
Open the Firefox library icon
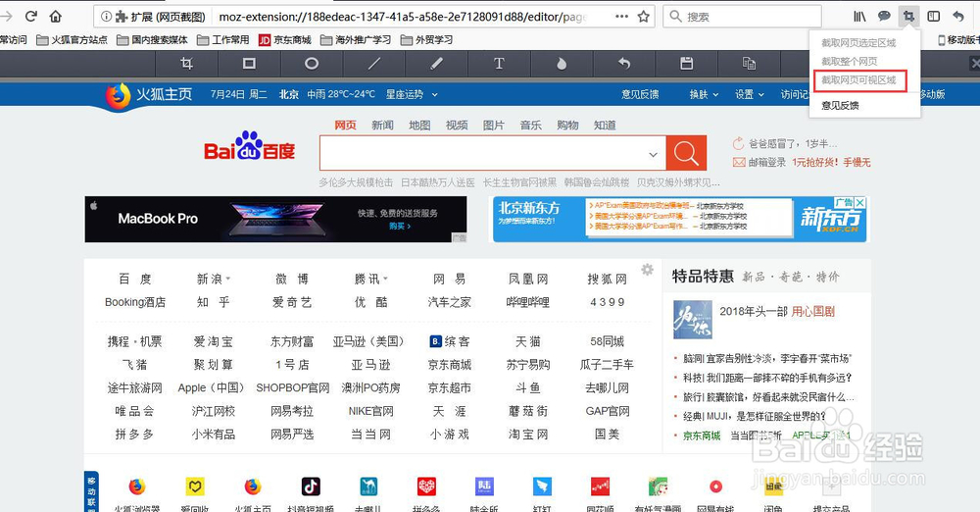point(860,17)
